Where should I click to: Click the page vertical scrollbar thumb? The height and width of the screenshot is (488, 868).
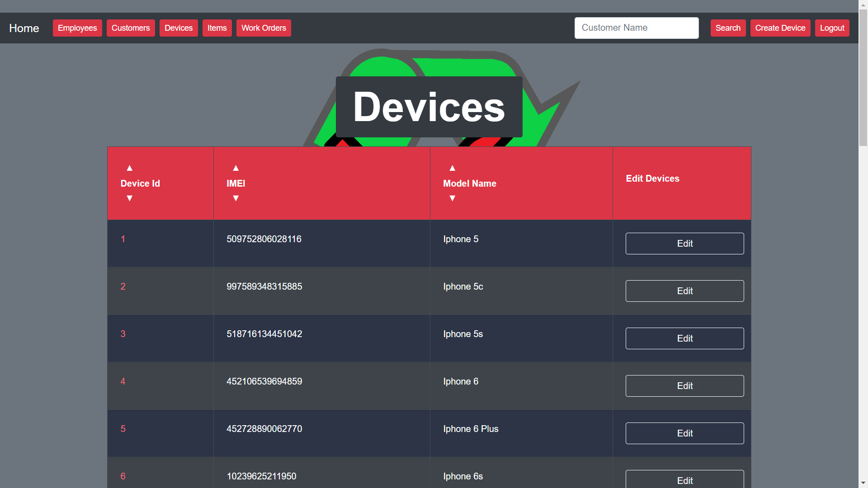863,77
